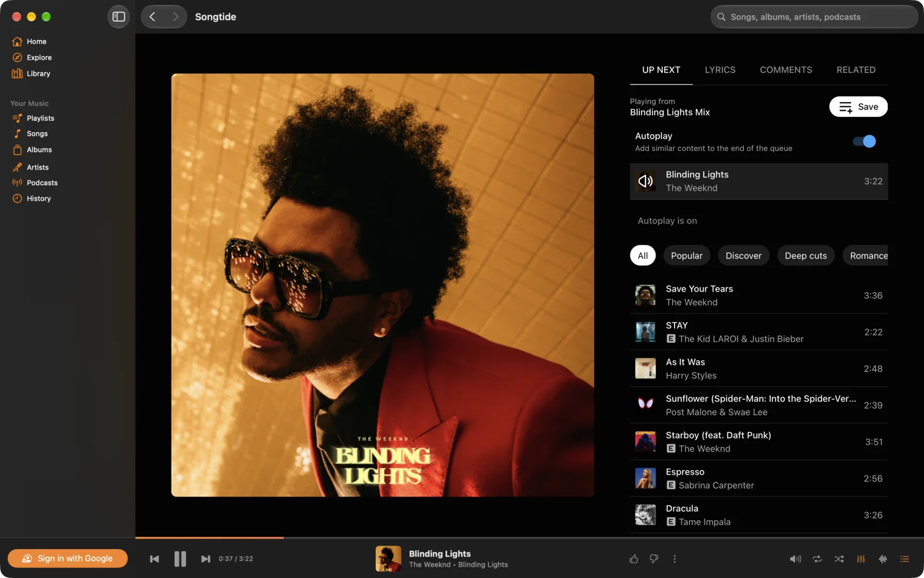
Task: Click the Espresso cover thumbnail
Action: coord(645,479)
